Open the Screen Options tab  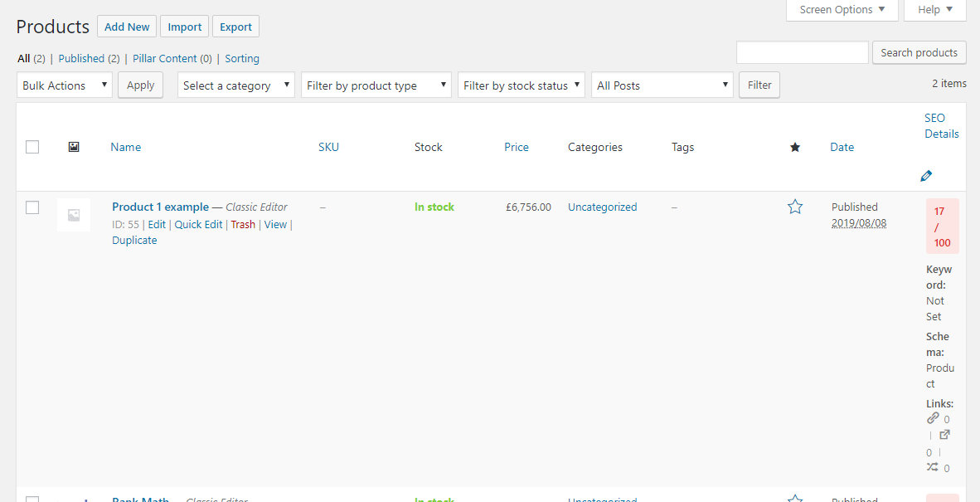(x=842, y=10)
